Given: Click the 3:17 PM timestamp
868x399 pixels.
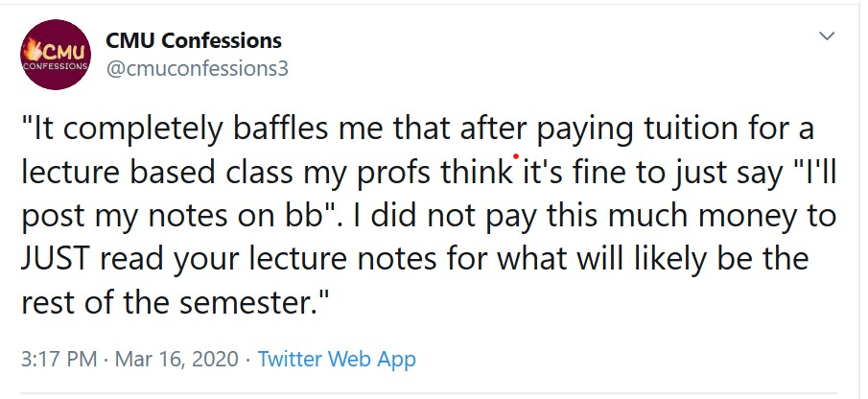Looking at the screenshot, I should (x=59, y=360).
